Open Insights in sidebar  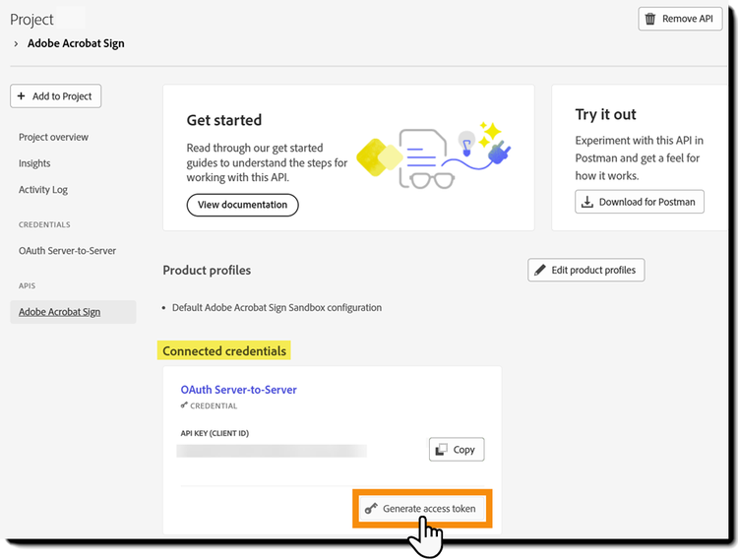pyautogui.click(x=34, y=163)
